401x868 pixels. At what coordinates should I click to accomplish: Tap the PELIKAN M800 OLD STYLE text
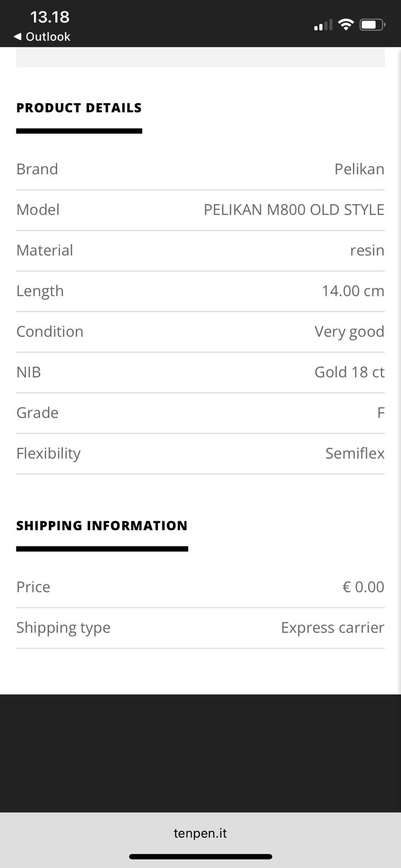[x=294, y=209]
